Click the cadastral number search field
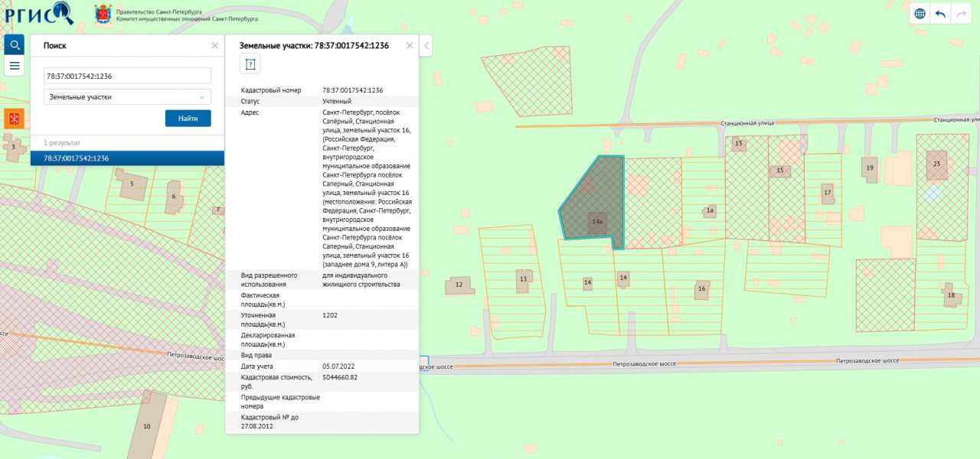This screenshot has width=980, height=459. pos(127,76)
